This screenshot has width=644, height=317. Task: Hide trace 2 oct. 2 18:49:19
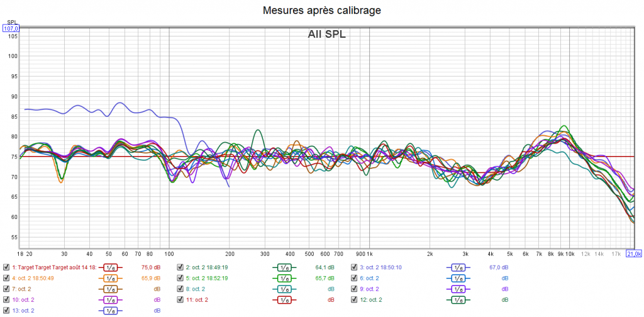click(180, 267)
